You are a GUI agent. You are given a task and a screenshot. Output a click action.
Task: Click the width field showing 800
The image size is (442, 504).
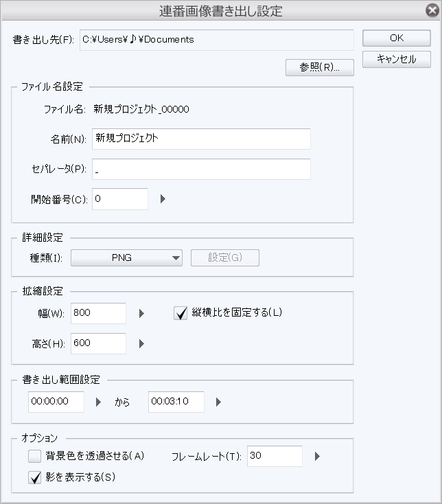tap(98, 313)
